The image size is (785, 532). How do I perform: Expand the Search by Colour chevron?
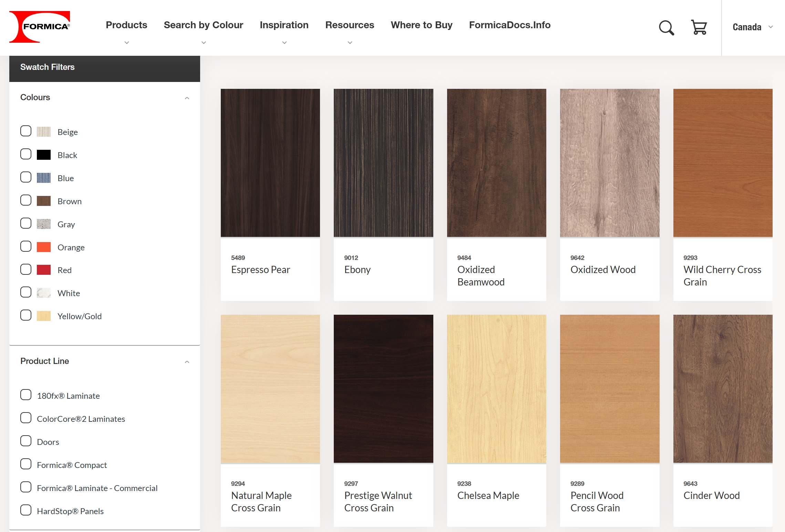click(x=204, y=43)
